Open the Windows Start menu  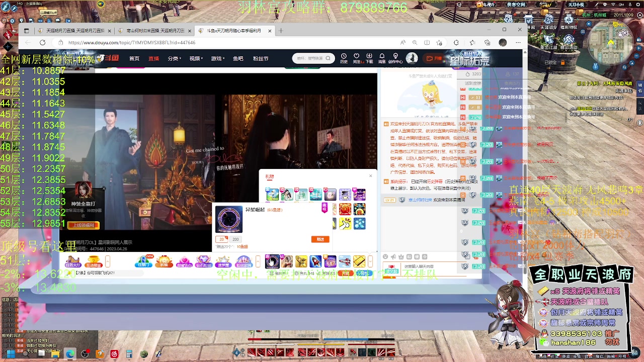point(10,354)
